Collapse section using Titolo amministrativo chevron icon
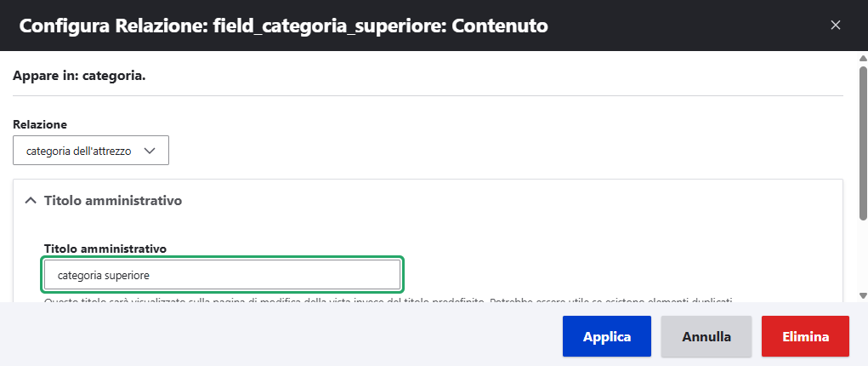The image size is (868, 366). coord(31,201)
